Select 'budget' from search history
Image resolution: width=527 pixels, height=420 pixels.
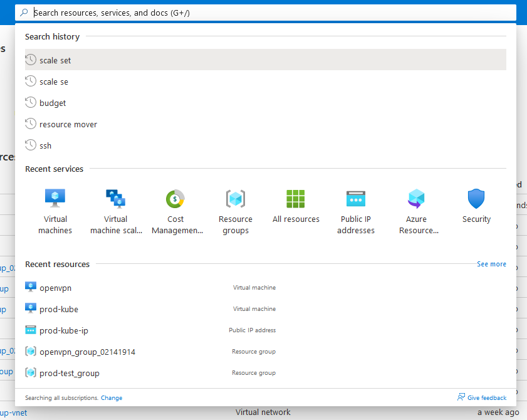tap(266, 103)
